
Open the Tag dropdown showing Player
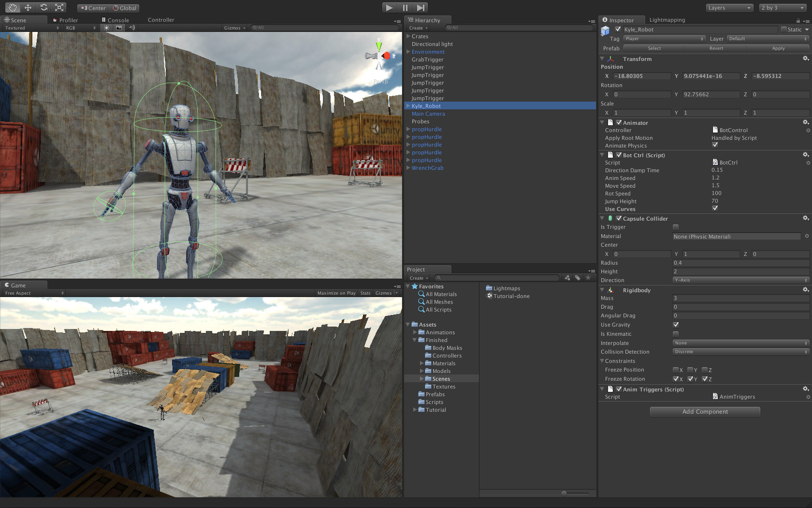[x=664, y=39]
